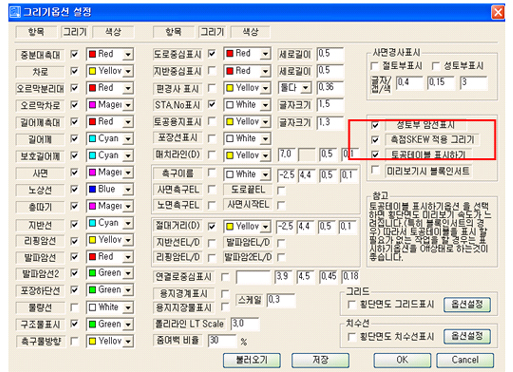The width and height of the screenshot is (513, 372).
Task: Open 치수선 옵션설정 button
Action: [x=467, y=336]
